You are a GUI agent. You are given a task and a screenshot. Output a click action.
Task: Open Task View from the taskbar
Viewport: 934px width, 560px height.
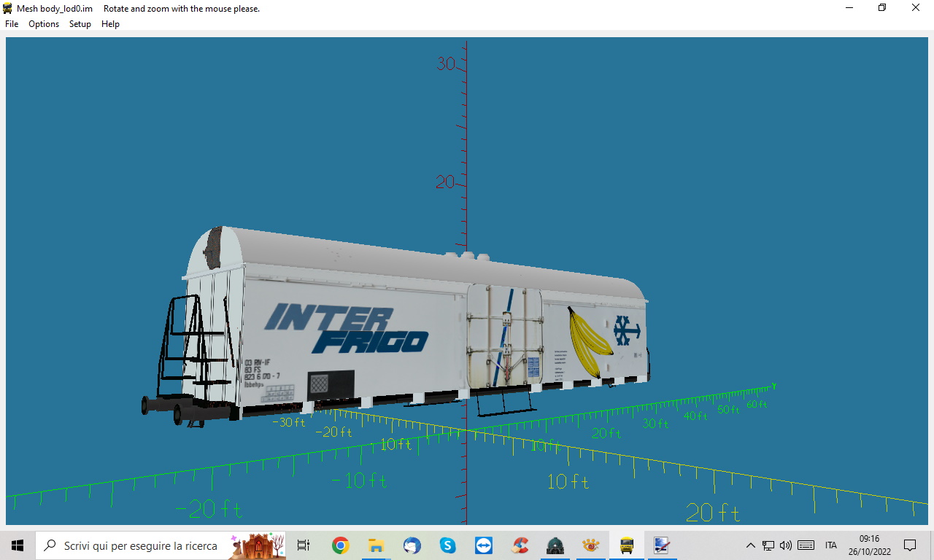(x=304, y=545)
